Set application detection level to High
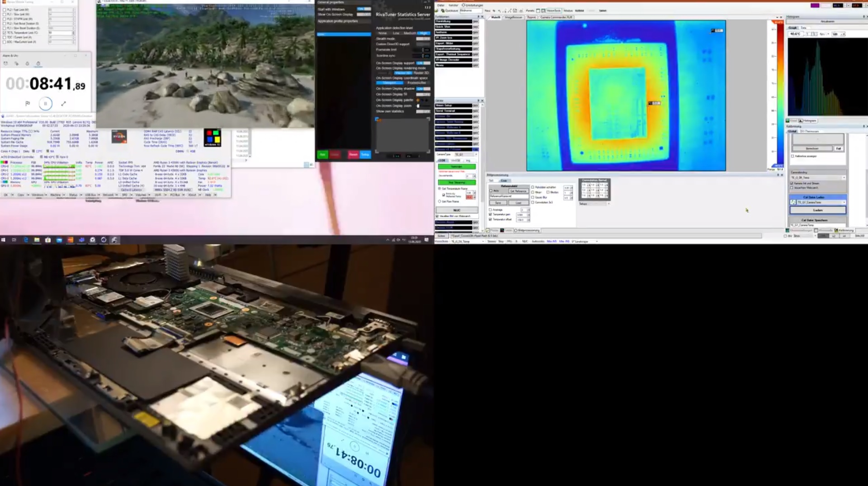The image size is (868, 486). [424, 33]
